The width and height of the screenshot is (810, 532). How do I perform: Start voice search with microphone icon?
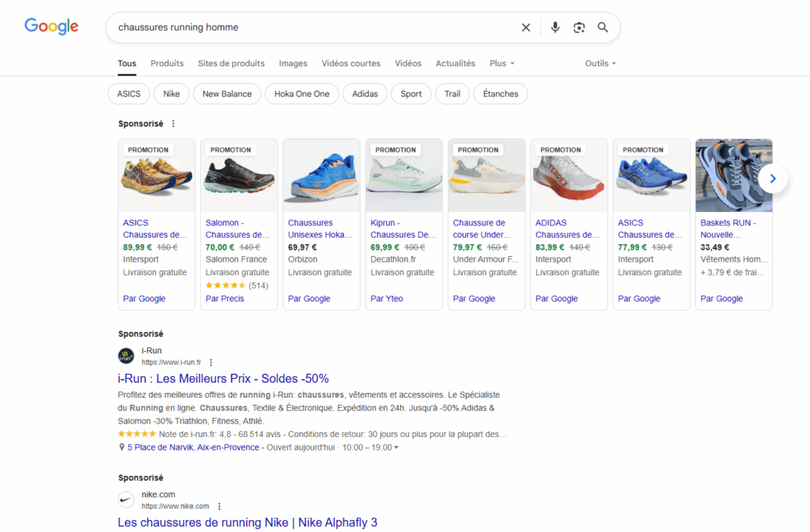coord(555,28)
